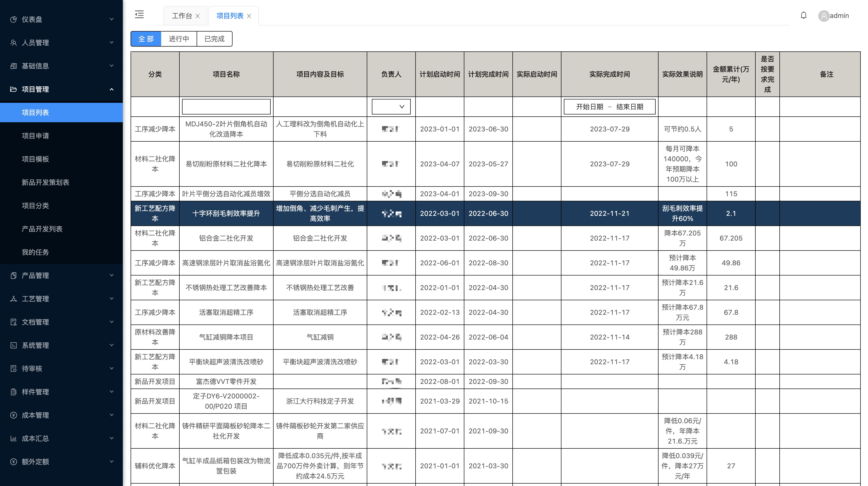Expand the 待审核 menu chevron
The image size is (868, 486).
click(111, 368)
